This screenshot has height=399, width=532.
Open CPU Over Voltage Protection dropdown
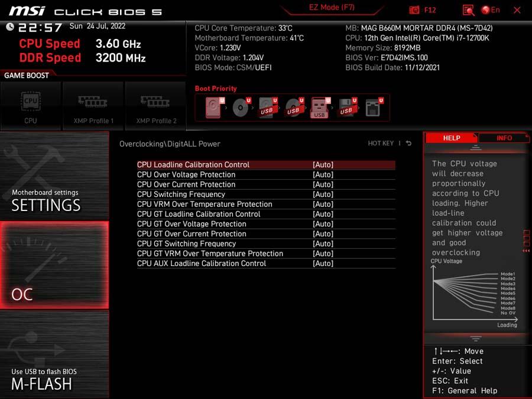click(266, 175)
